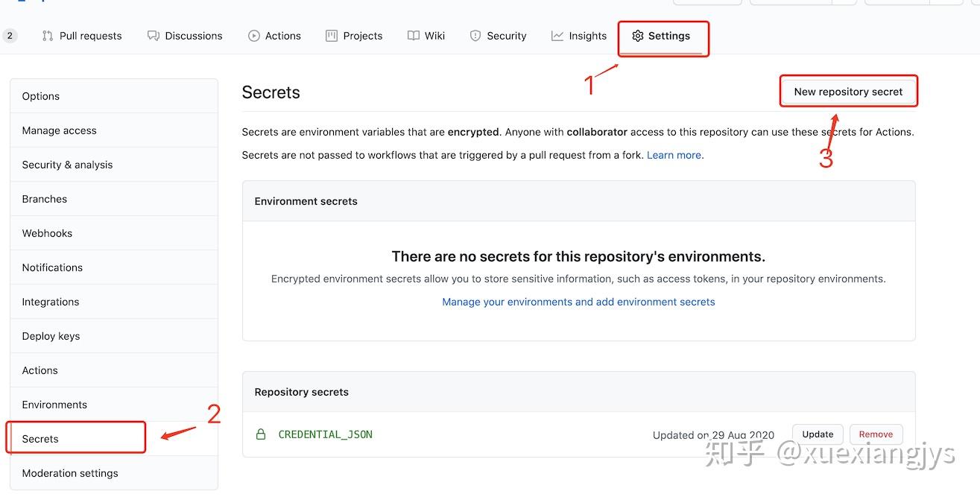
Task: Open Webhooks settings from the sidebar
Action: click(47, 233)
